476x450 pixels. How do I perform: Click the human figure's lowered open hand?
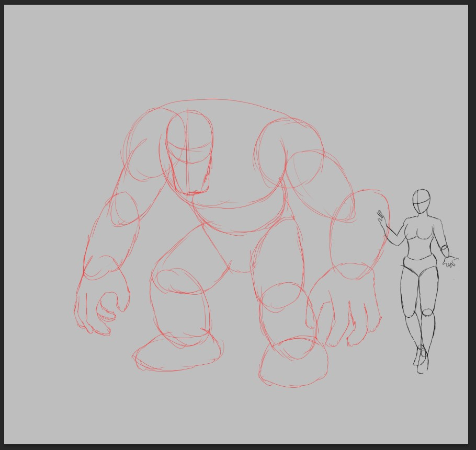click(450, 261)
